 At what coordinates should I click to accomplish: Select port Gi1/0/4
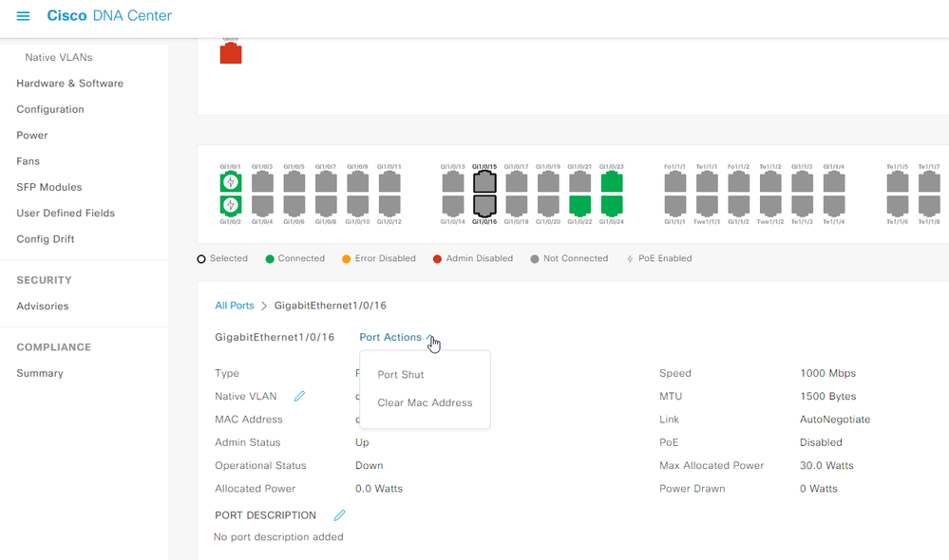click(x=262, y=206)
